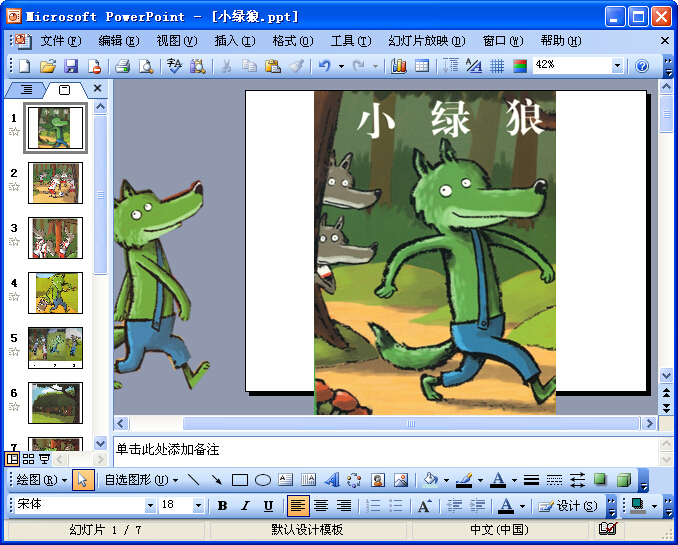Open the 幻灯片放映 menu
The height and width of the screenshot is (545, 678).
click(x=427, y=41)
